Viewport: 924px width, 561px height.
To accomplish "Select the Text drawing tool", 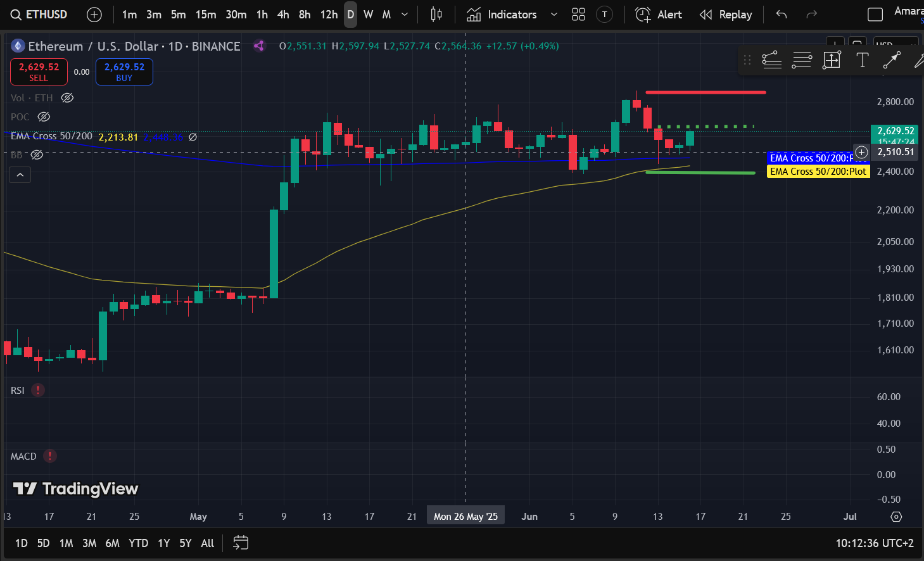I will pos(862,60).
